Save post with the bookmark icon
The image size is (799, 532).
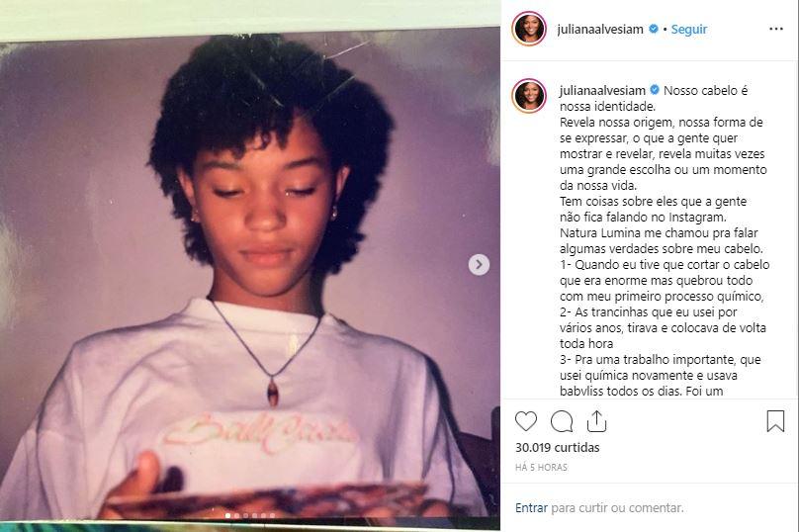pyautogui.click(x=776, y=421)
